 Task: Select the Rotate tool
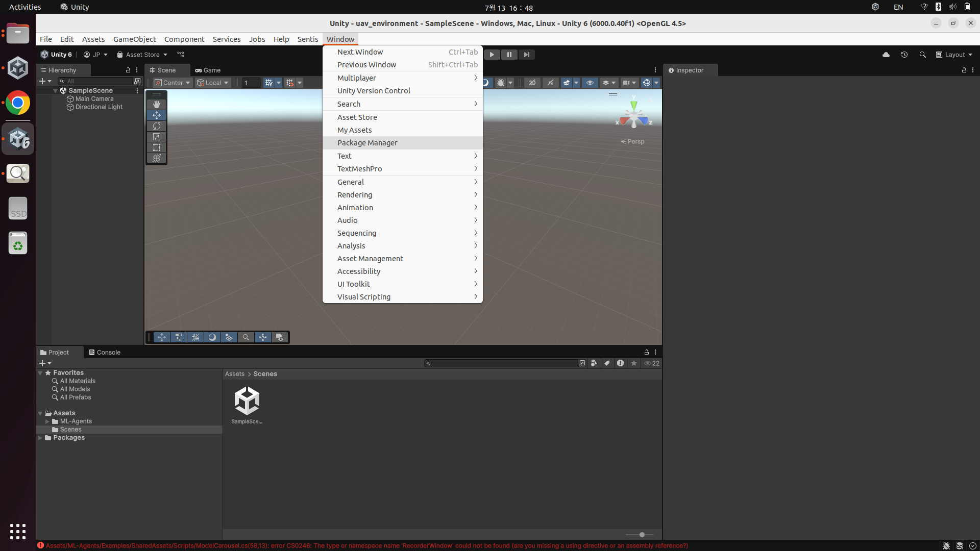[x=156, y=126]
